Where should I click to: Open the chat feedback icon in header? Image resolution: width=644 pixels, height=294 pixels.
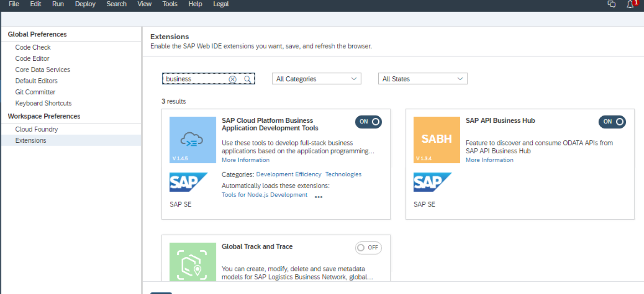(611, 4)
